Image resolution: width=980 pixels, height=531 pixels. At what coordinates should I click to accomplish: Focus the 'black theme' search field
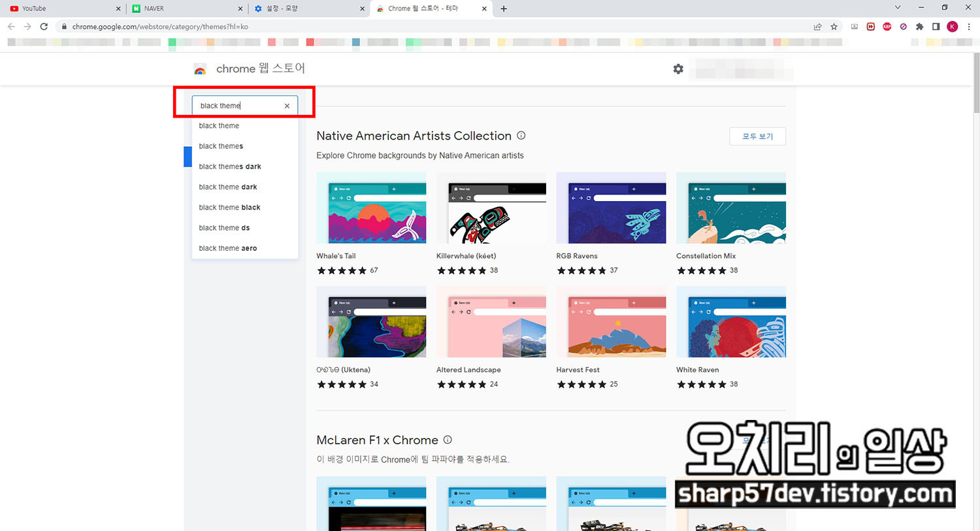tap(245, 106)
